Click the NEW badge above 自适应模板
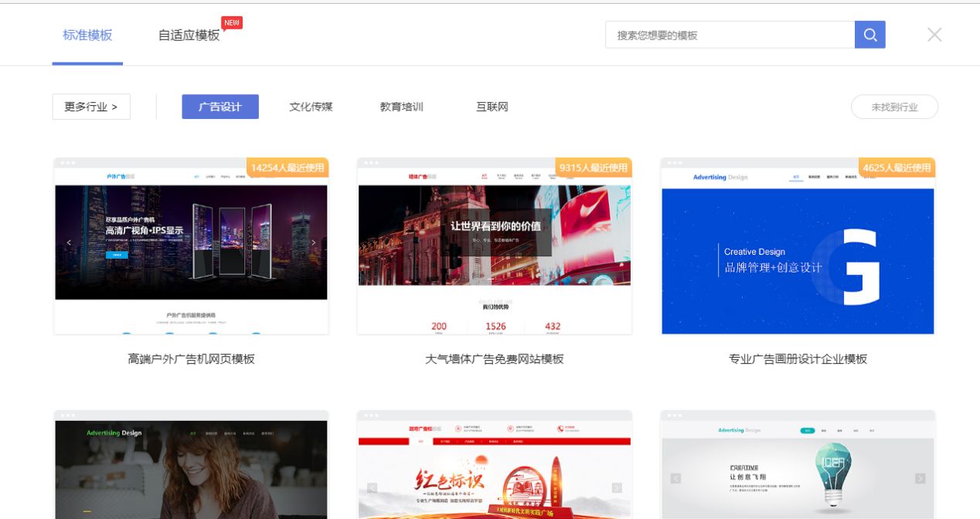Viewport: 980px width, 519px height. [x=231, y=22]
